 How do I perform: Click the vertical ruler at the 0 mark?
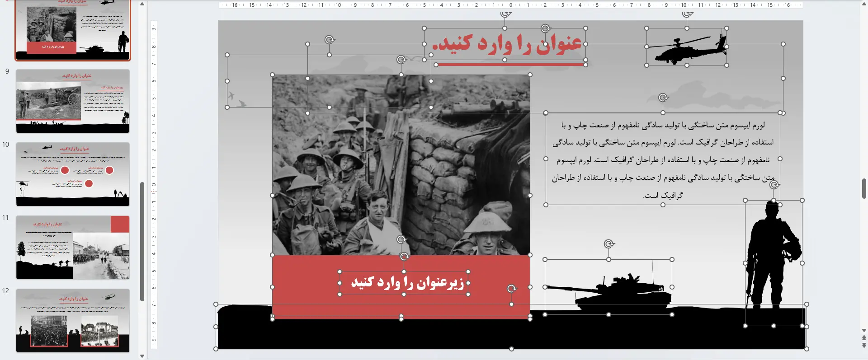(x=154, y=185)
